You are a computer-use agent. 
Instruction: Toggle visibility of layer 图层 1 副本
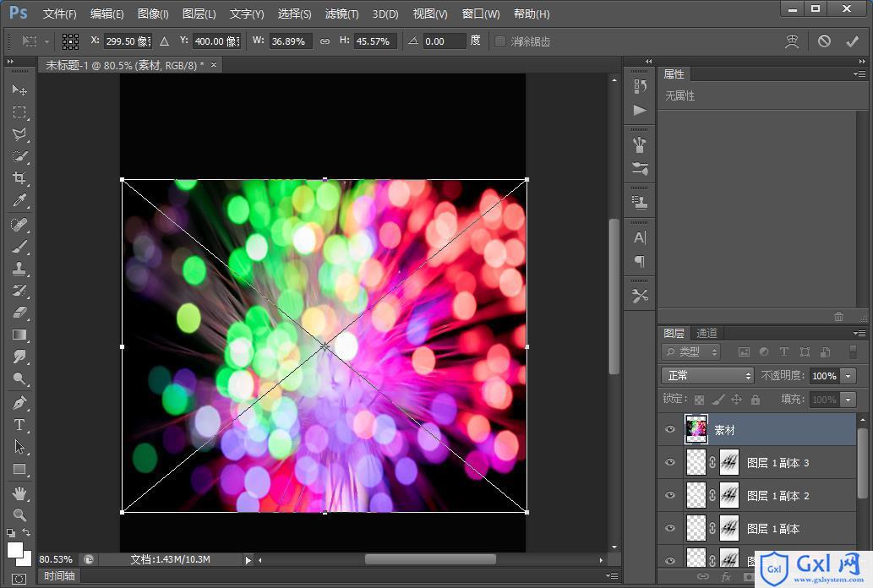pos(670,528)
